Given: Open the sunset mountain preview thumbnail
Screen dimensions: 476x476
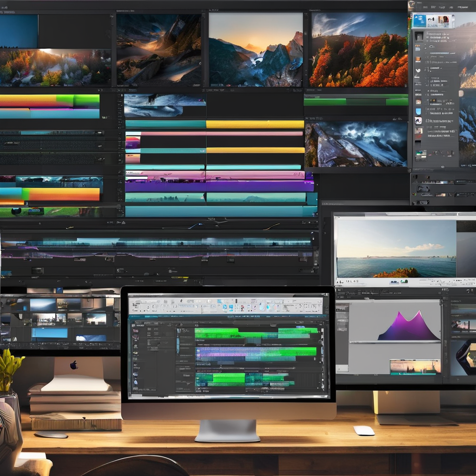Looking at the screenshot, I should (256, 49).
